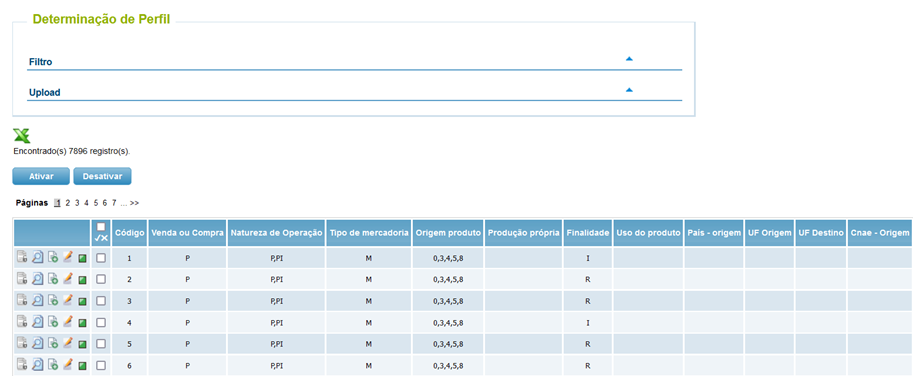Click document-with-plus copy icon on row 4
913x376 pixels.
click(52, 322)
